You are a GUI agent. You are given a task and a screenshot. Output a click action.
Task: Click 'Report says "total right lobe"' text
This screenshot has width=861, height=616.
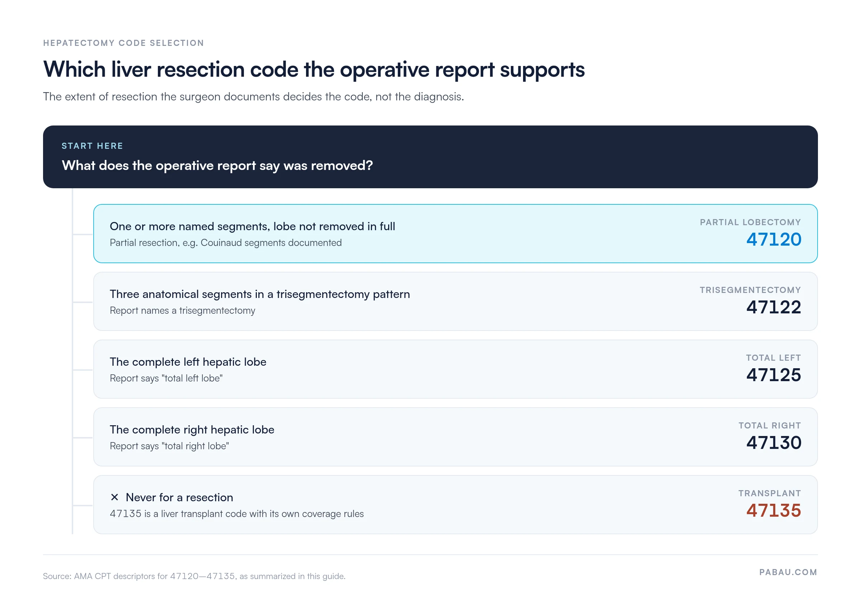[x=169, y=446]
